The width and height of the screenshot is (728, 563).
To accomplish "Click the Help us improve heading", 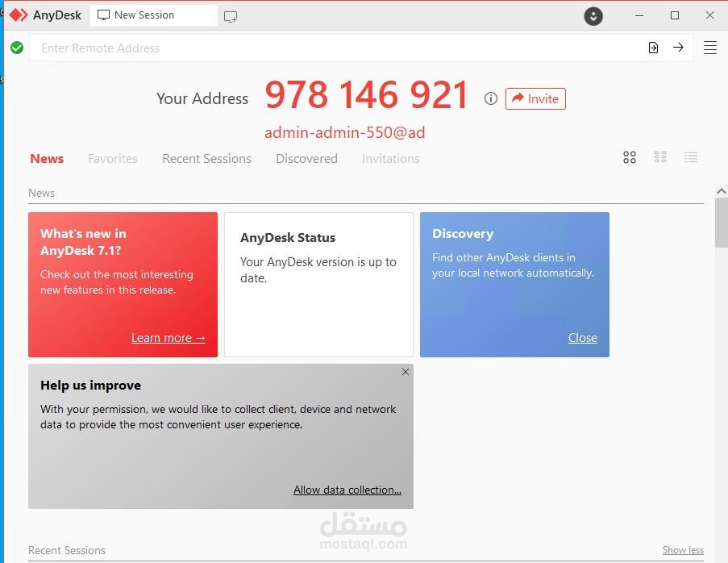I will click(x=90, y=386).
